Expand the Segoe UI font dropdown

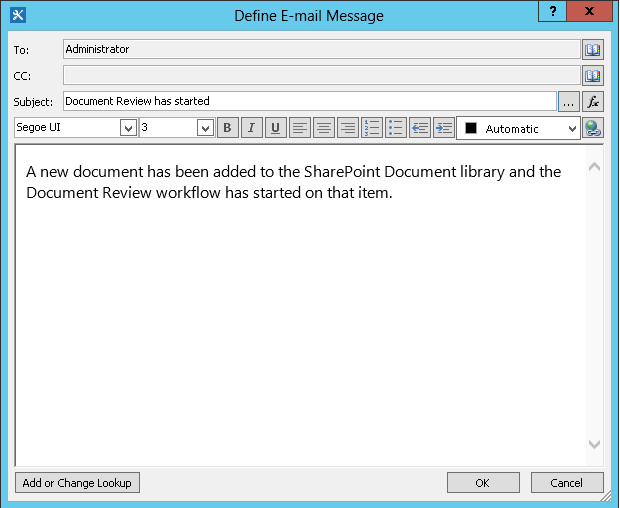tap(128, 128)
